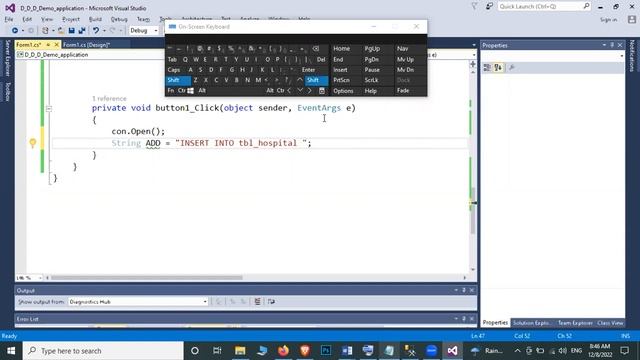The height and width of the screenshot is (360, 640).
Task: Click the Task View taskbar icon
Action: tap(217, 351)
